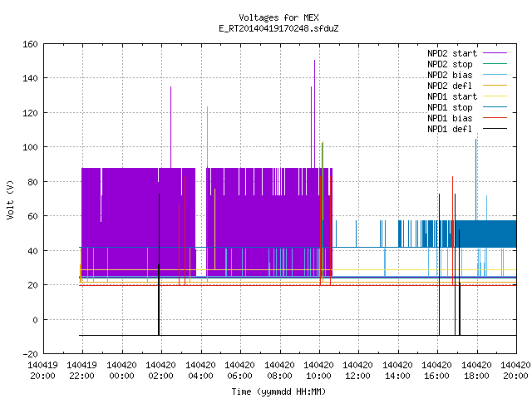Click the y-axis tick value '120'
Viewport: 532px width, 399px height.
tap(30, 113)
